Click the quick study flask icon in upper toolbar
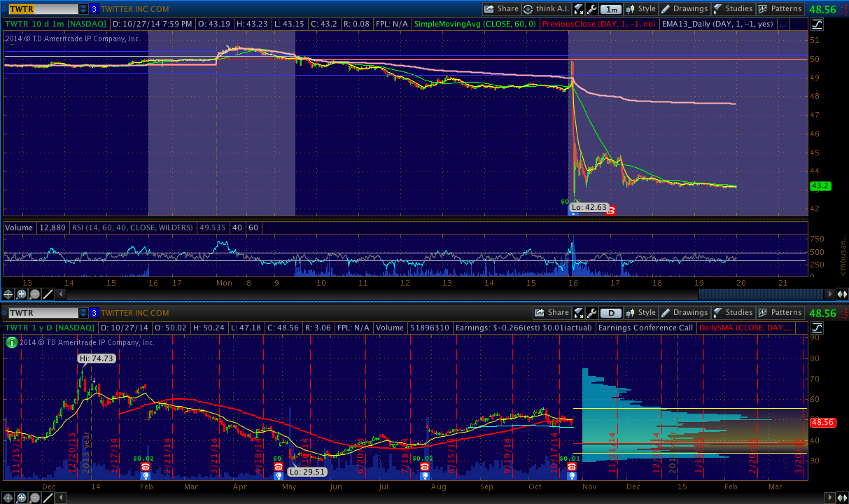Screen dimensions: 849x504 (x=578, y=9)
